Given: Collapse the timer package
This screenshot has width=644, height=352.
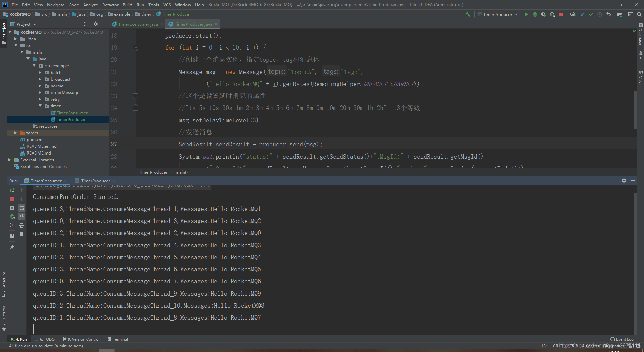Looking at the screenshot, I should [40, 106].
